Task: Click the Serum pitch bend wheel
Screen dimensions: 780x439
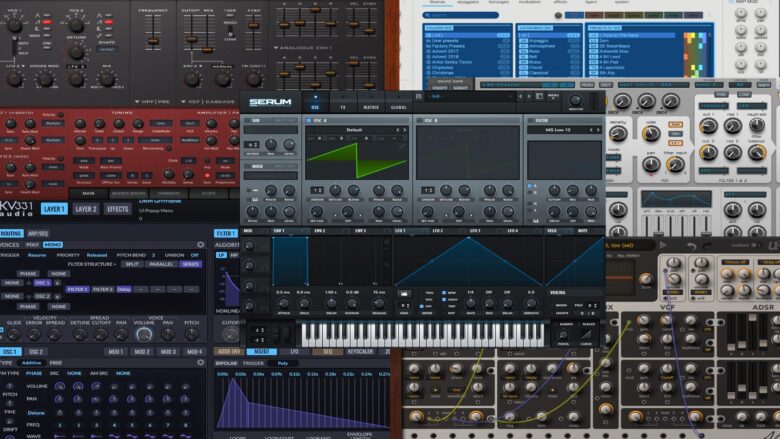Action: (275, 334)
